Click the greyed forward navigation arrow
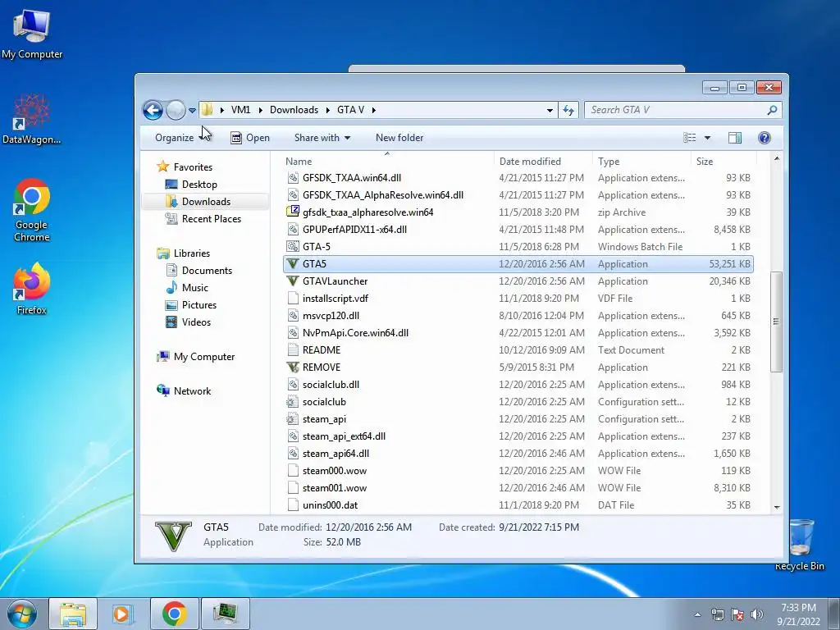 (176, 111)
